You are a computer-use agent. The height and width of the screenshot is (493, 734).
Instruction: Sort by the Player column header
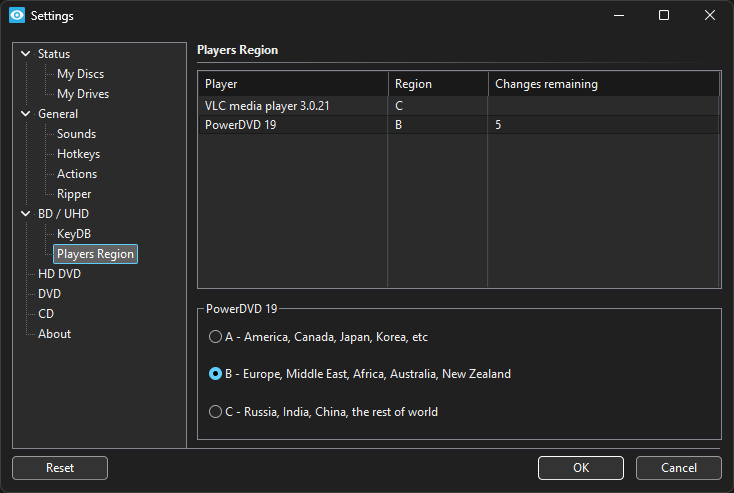coord(294,84)
